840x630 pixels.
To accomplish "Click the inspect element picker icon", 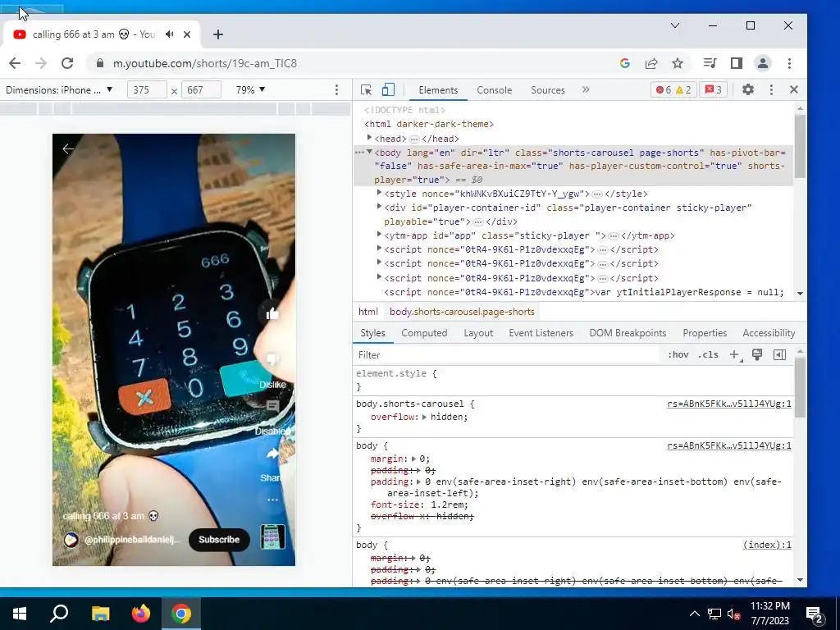I will (367, 90).
